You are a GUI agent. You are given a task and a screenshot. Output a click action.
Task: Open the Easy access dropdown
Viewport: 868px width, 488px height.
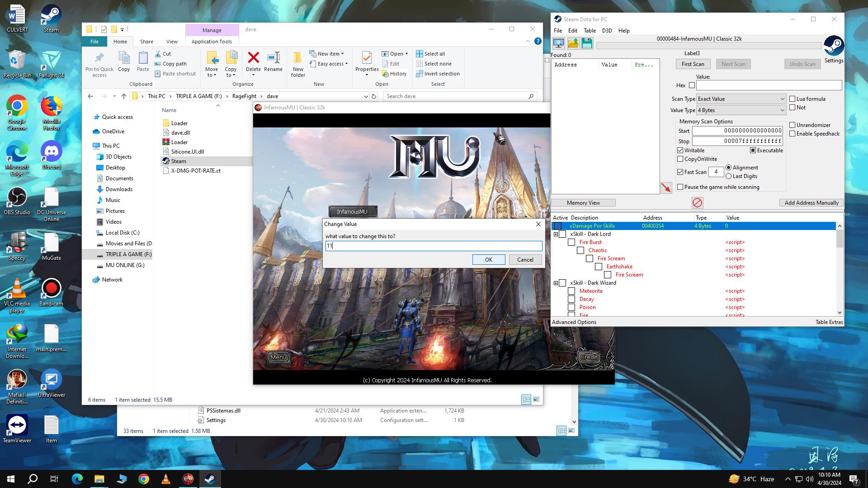point(329,64)
